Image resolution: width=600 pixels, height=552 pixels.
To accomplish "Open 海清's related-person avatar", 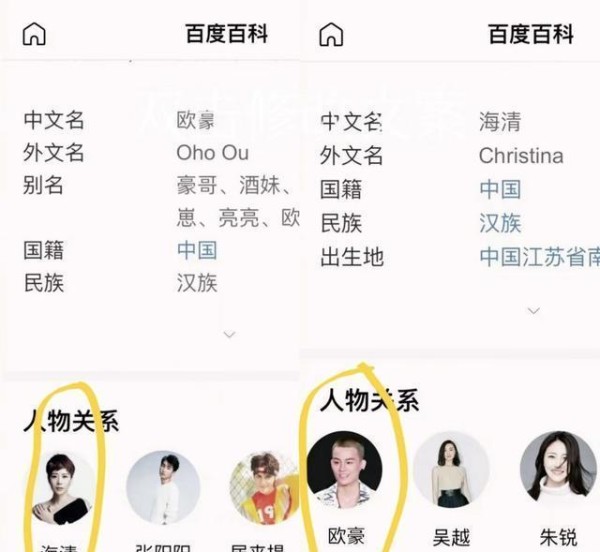I will point(61,488).
